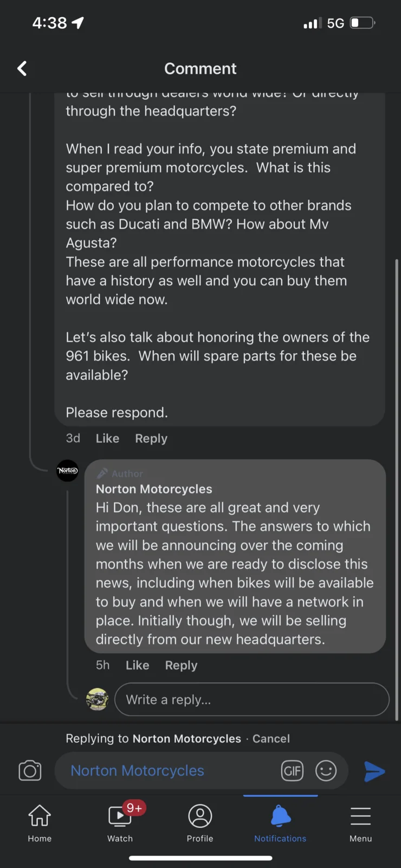Tap the 'Write a reply...' field

252,699
